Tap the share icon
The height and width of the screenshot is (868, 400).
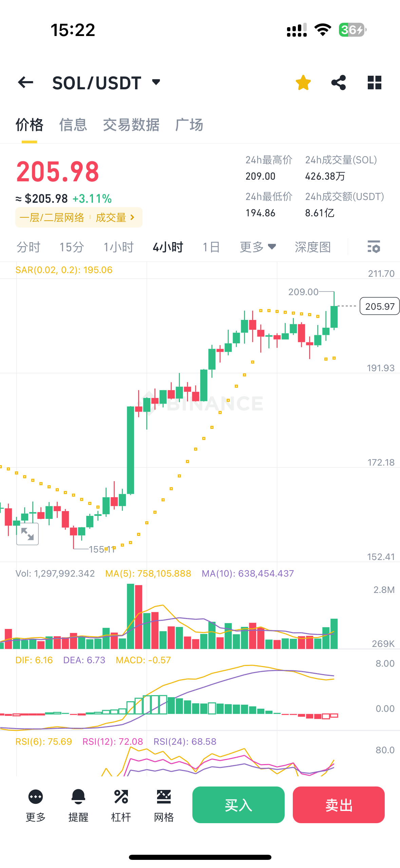coord(339,83)
